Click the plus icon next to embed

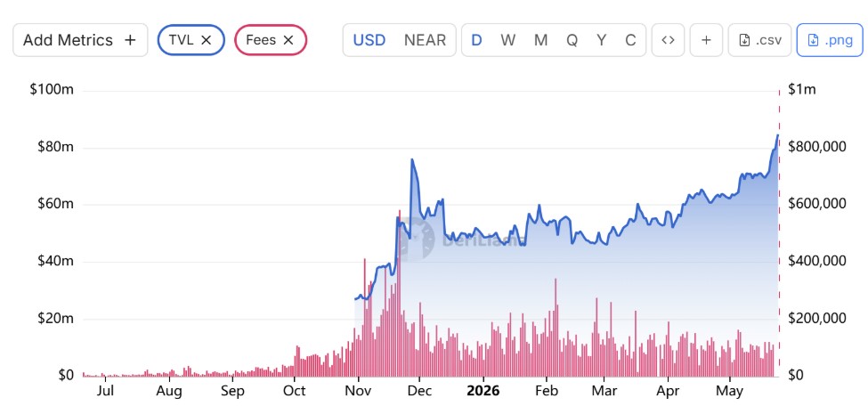pyautogui.click(x=706, y=40)
